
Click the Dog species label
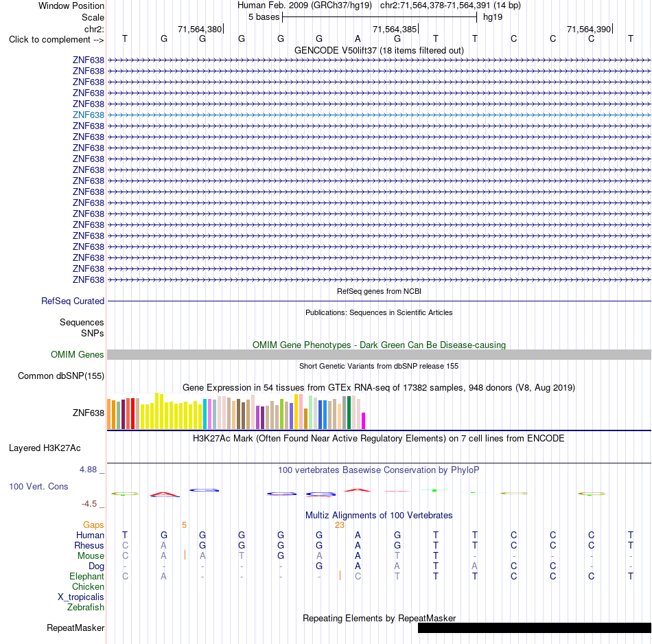click(x=96, y=566)
